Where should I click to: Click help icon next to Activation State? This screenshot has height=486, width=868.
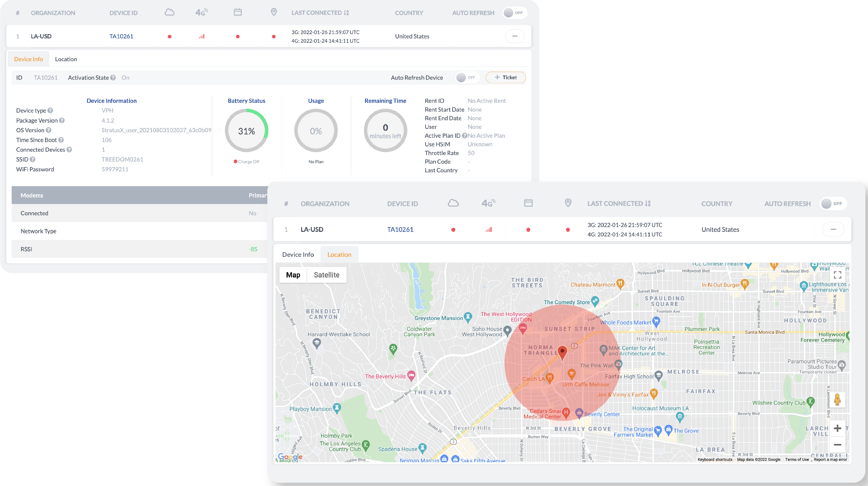[x=113, y=78]
